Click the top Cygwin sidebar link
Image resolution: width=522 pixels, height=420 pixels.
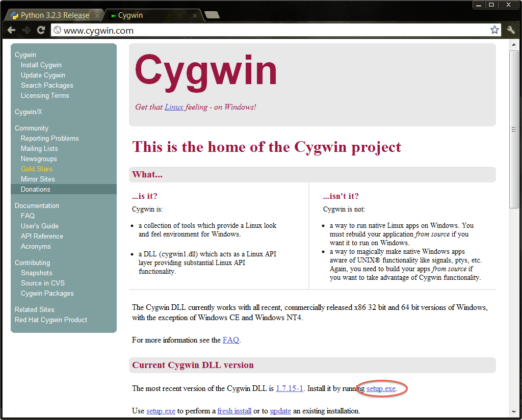[x=25, y=55]
